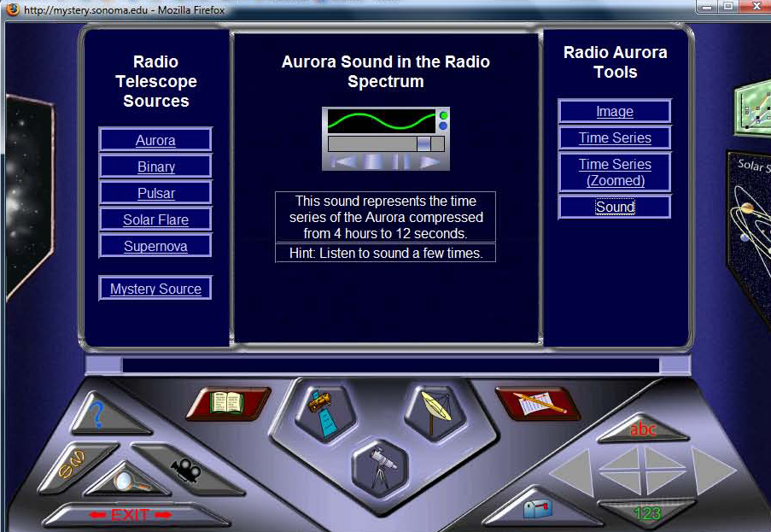Click the green indicator light on player

coord(444,115)
